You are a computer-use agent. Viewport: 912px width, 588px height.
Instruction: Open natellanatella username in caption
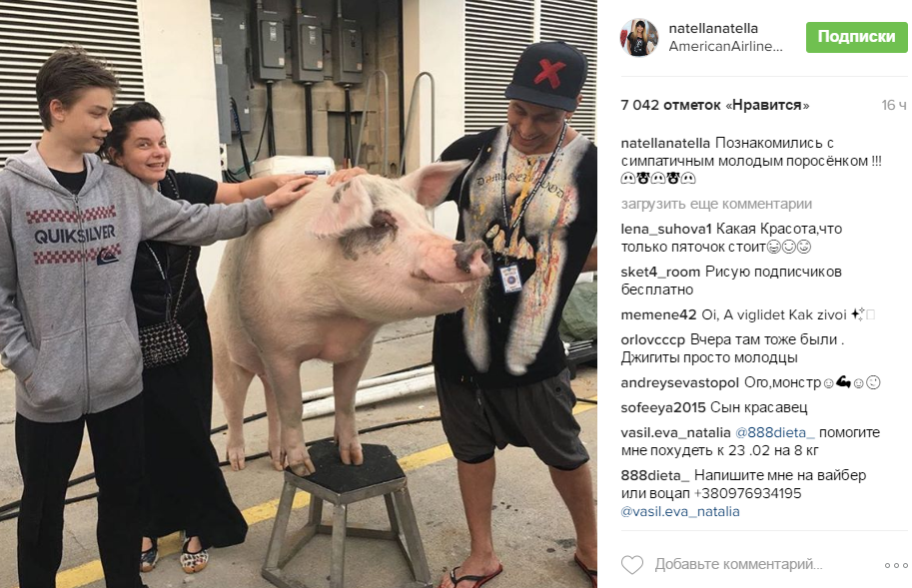pos(665,143)
